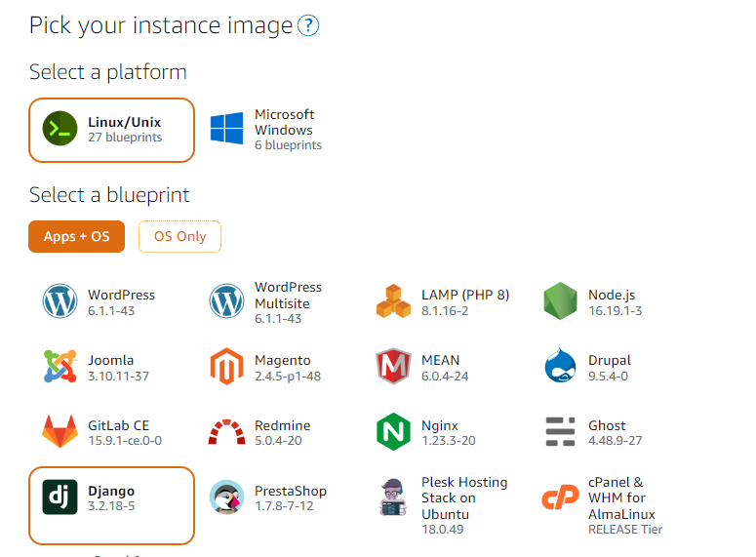Viewport: 756px width, 557px height.
Task: Choose the WordPress 6.1.1-43 blueprint name
Action: [x=122, y=295]
